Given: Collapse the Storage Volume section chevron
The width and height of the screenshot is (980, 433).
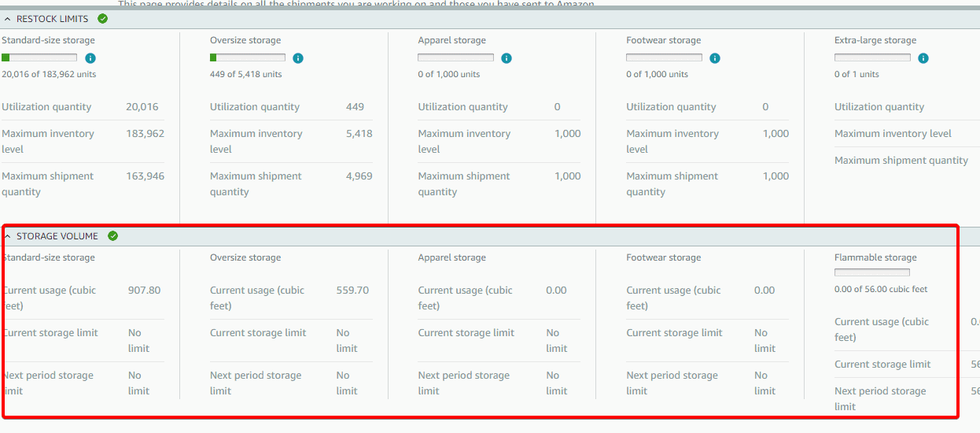Looking at the screenshot, I should (7, 236).
